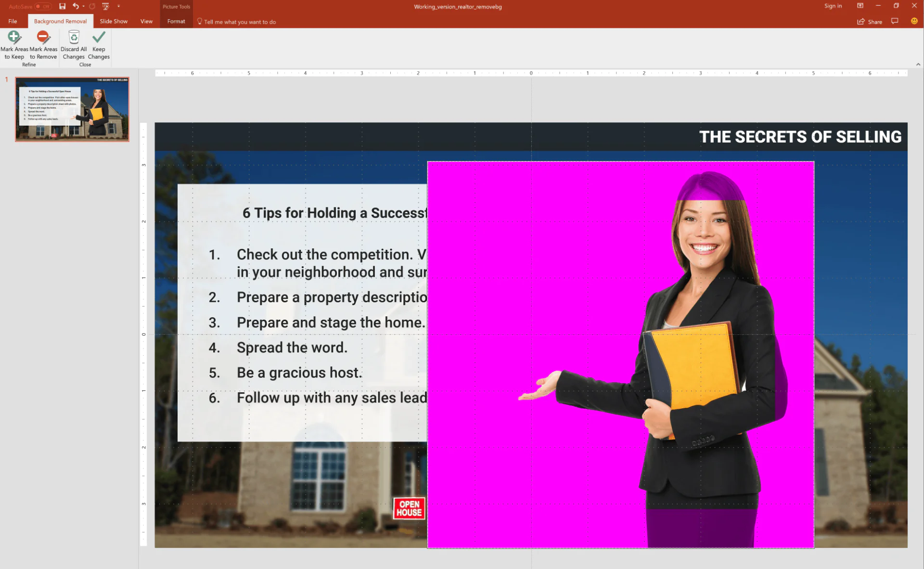Open ribbon display options icon
Screen dimensions: 924x569
click(860, 6)
